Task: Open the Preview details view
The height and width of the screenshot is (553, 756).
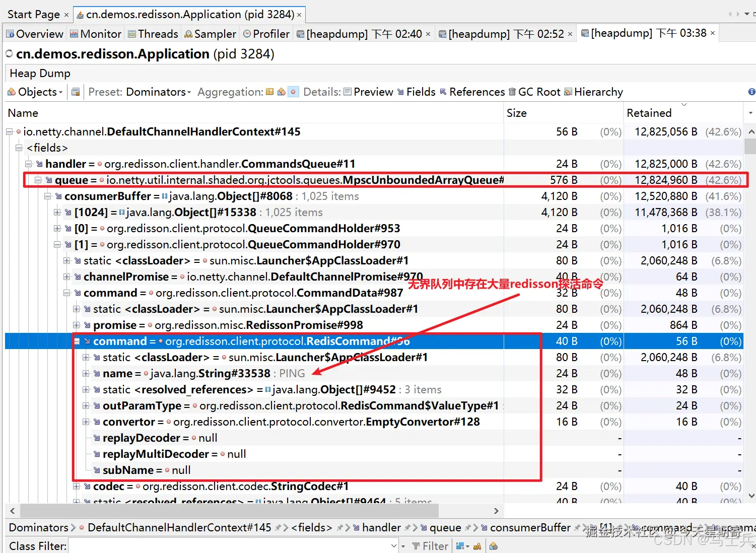Action: tap(374, 92)
